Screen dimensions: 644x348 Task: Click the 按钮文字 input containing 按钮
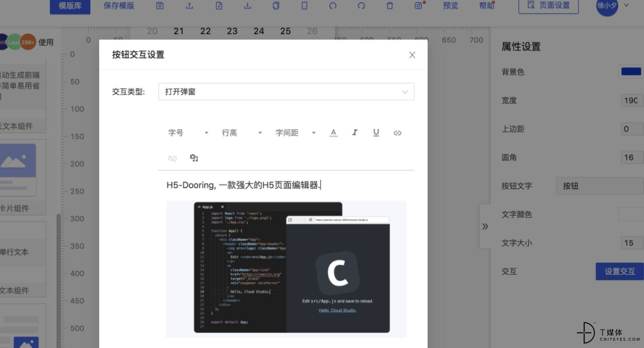pyautogui.click(x=600, y=186)
